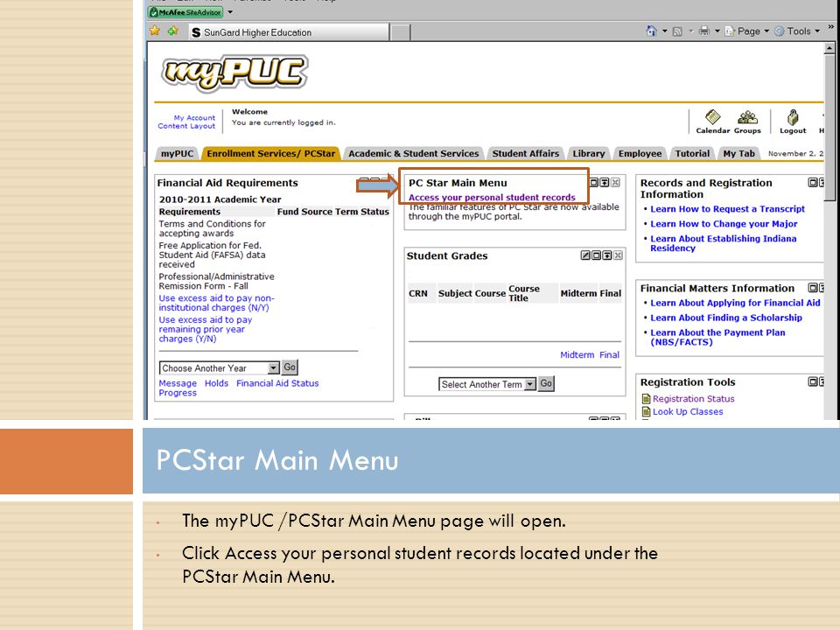Open the Message link under Financial Aid

(178, 383)
